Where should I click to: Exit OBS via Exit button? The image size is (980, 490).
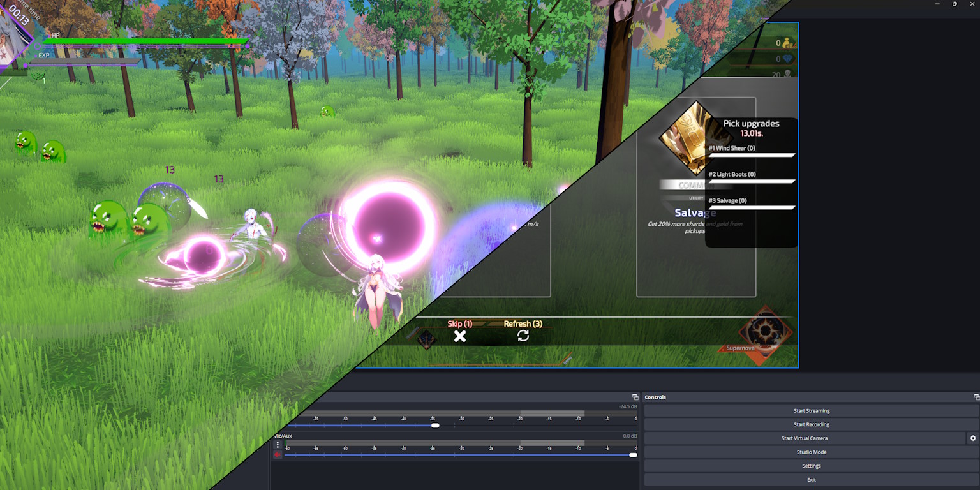click(x=811, y=480)
